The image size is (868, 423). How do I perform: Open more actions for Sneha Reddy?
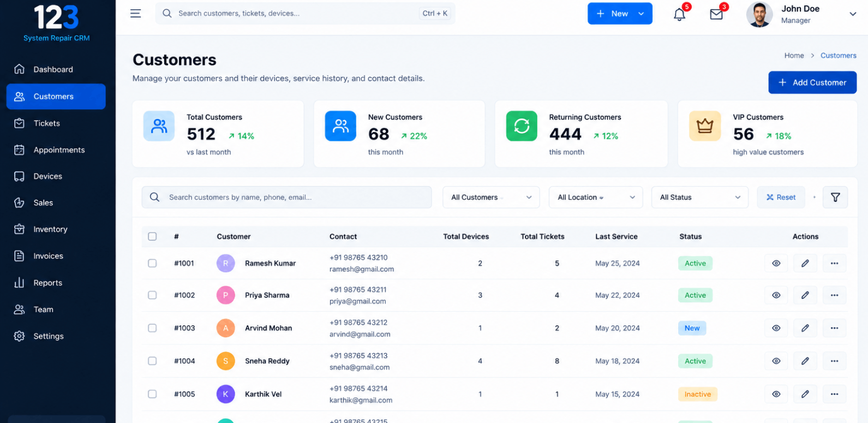coord(834,361)
